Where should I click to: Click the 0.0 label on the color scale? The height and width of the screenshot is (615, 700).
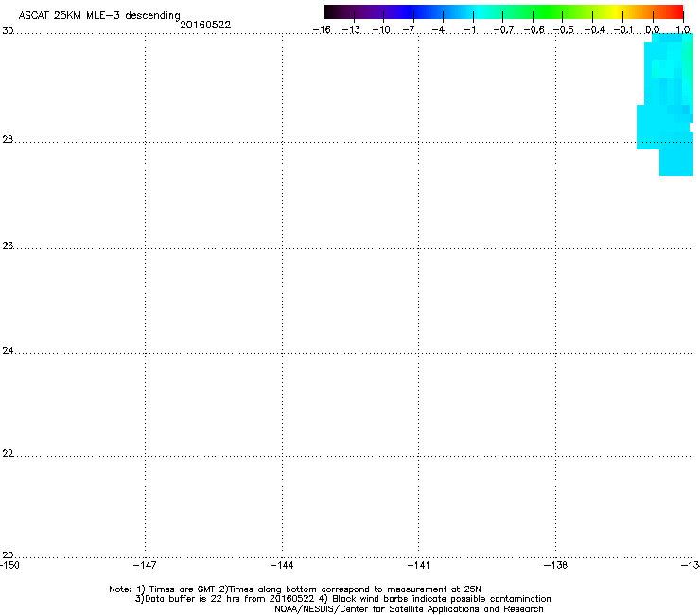pos(653,30)
